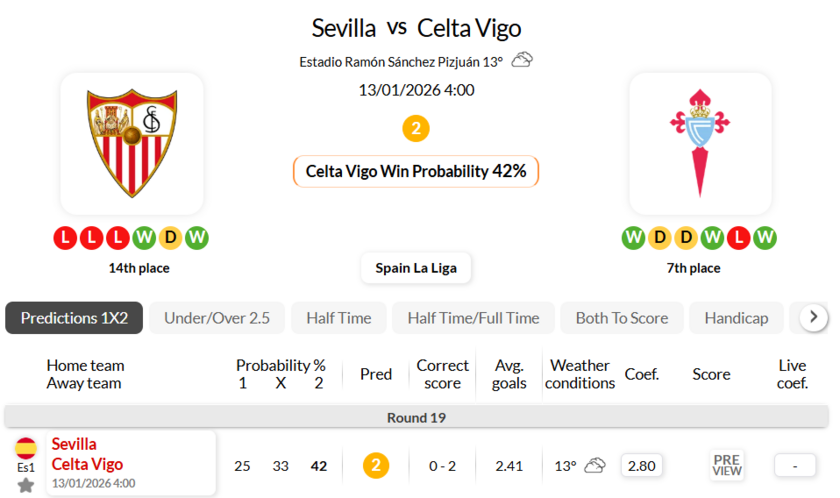The image size is (840, 498).
Task: Click Sevilla's yellow D form badge
Action: point(171,238)
